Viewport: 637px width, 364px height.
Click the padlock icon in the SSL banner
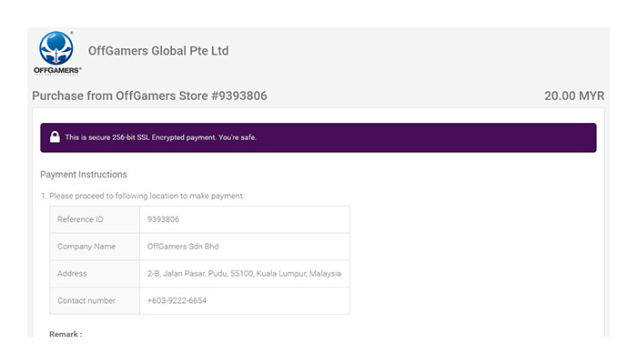55,137
